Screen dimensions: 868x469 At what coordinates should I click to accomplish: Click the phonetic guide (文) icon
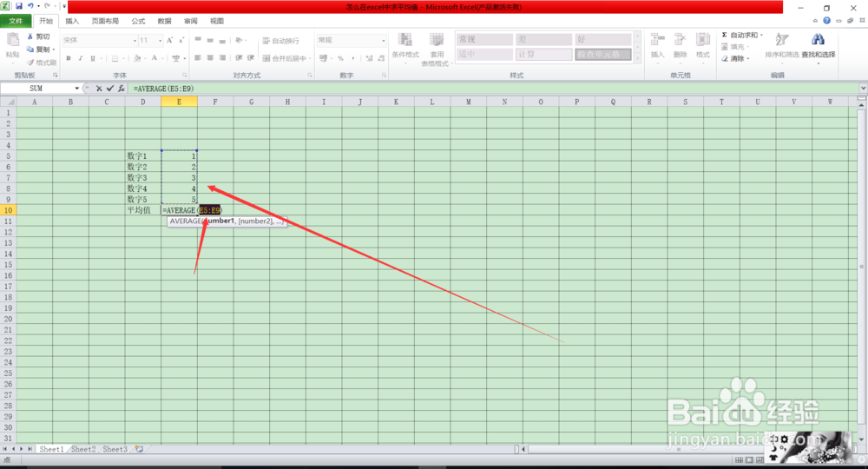175,58
